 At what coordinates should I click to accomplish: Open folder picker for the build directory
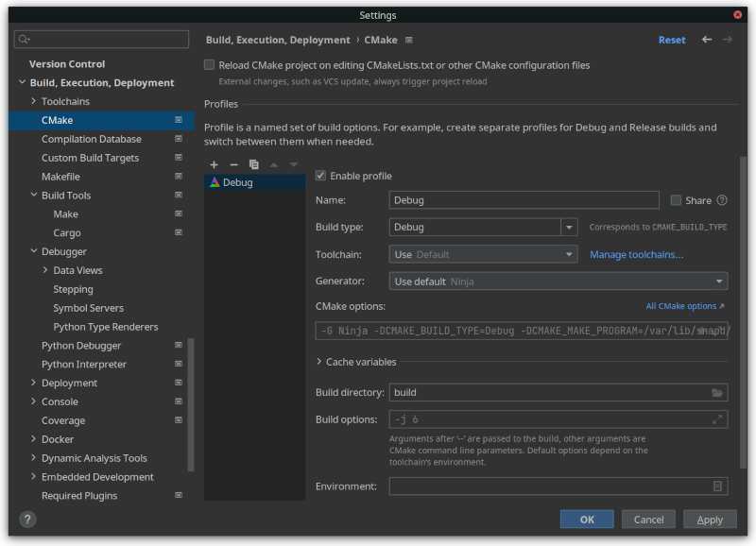point(716,392)
